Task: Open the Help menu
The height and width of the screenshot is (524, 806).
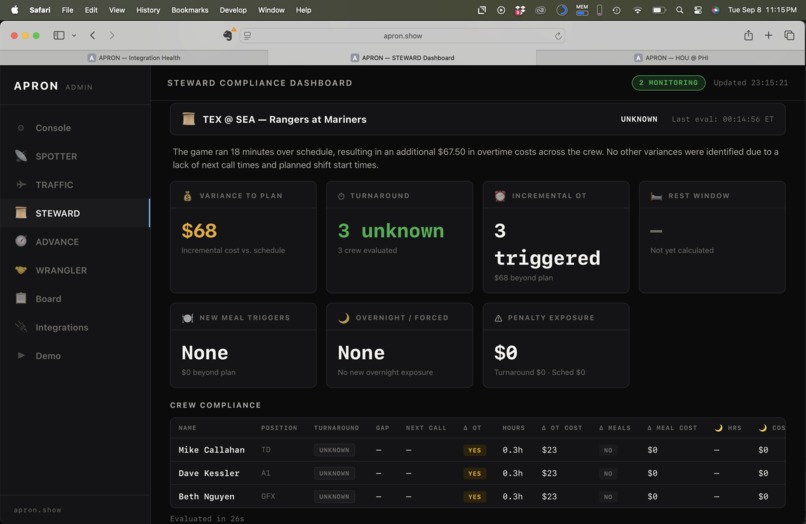Action: (x=303, y=10)
